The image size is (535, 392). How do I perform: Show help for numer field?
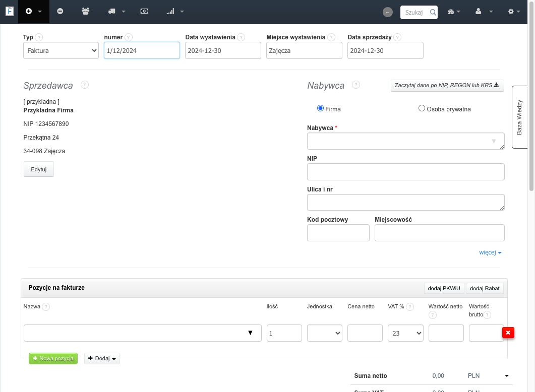pyautogui.click(x=128, y=37)
